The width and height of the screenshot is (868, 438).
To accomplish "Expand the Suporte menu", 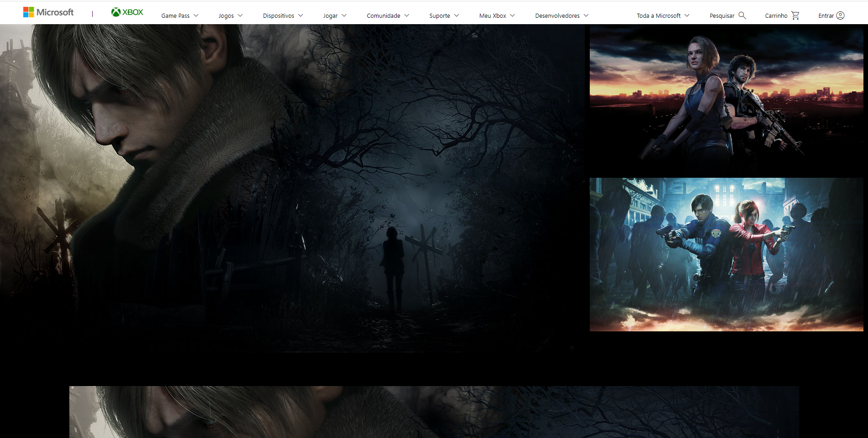I will [x=444, y=15].
